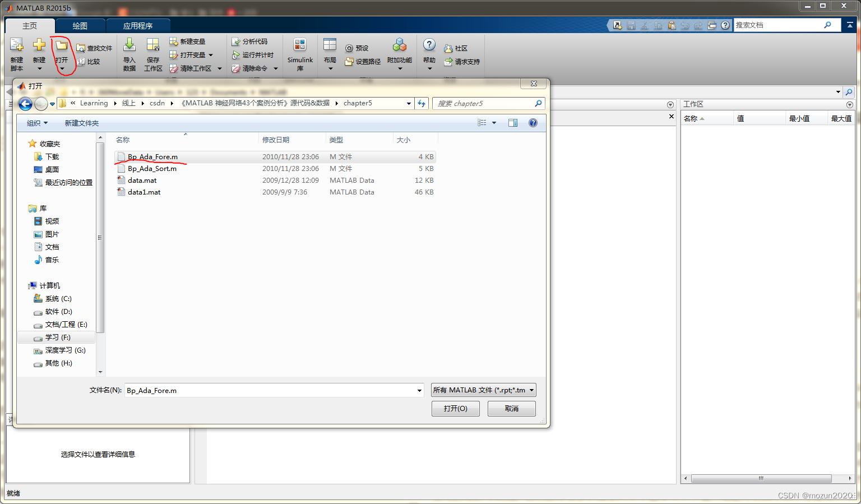Sort by the Name (名称) column header

pyautogui.click(x=186, y=140)
